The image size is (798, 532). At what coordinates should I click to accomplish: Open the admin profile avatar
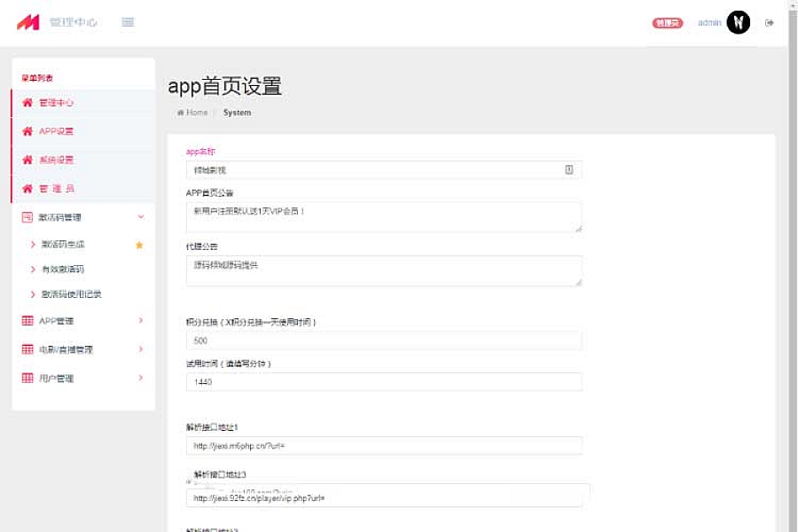(x=738, y=23)
